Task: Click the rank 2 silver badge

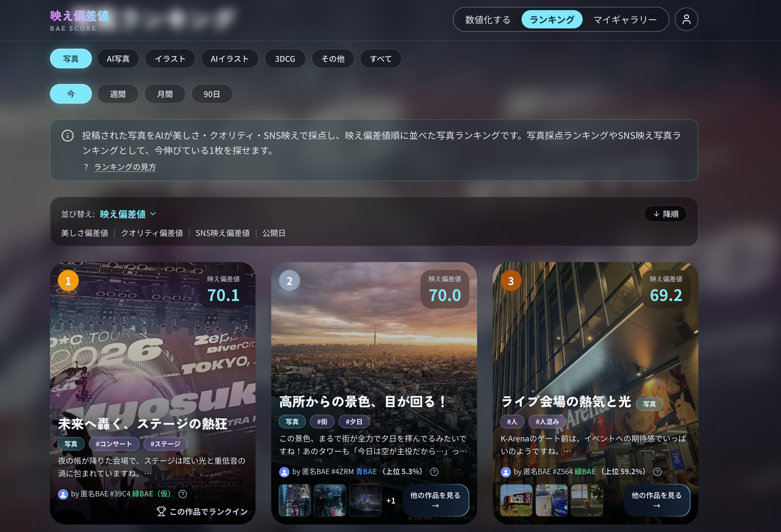Action: point(289,281)
